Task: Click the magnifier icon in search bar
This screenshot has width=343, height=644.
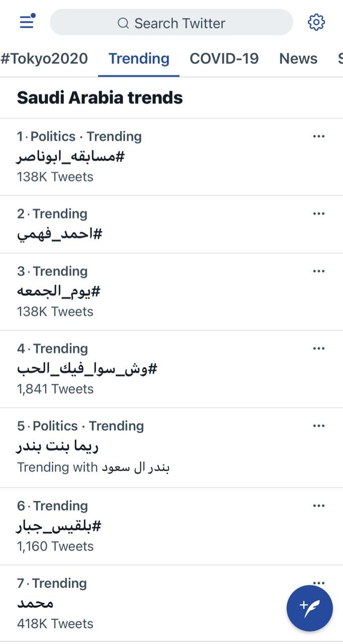Action: (123, 23)
